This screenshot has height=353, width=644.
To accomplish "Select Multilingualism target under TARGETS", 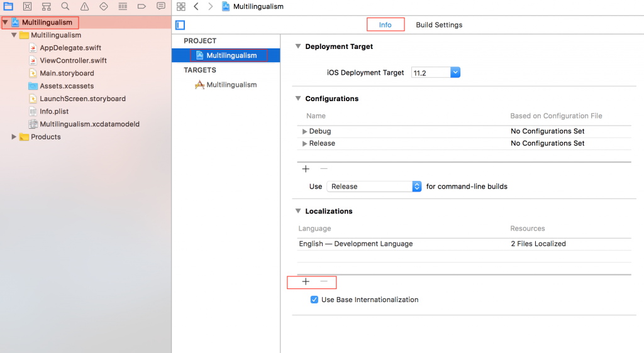I will [231, 84].
